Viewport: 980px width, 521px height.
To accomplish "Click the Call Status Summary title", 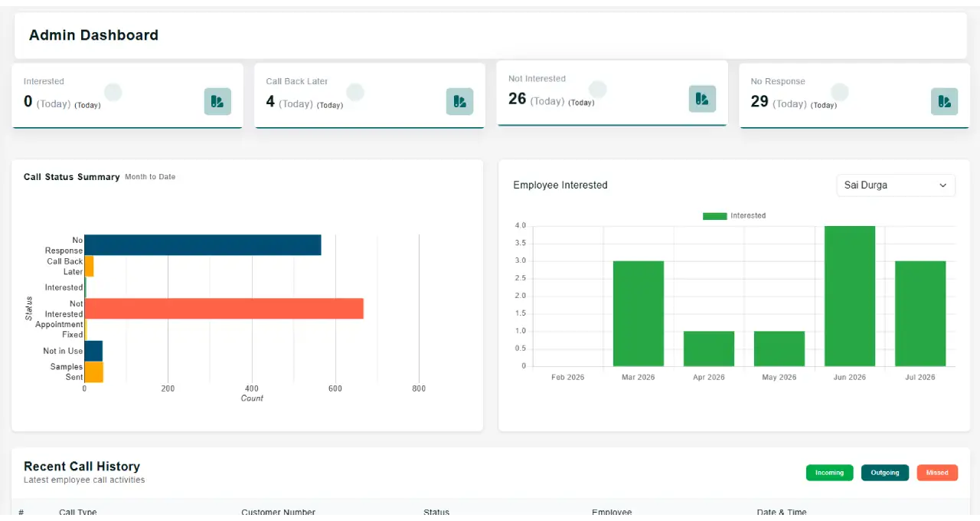I will [x=72, y=177].
